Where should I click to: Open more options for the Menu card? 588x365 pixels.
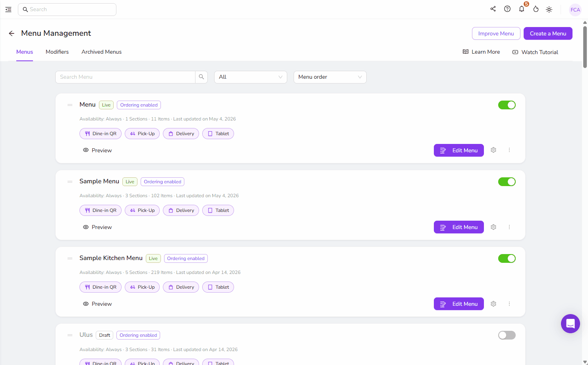point(509,150)
